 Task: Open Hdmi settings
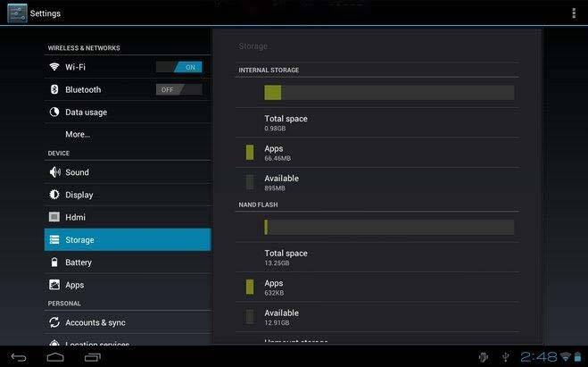[x=128, y=217]
